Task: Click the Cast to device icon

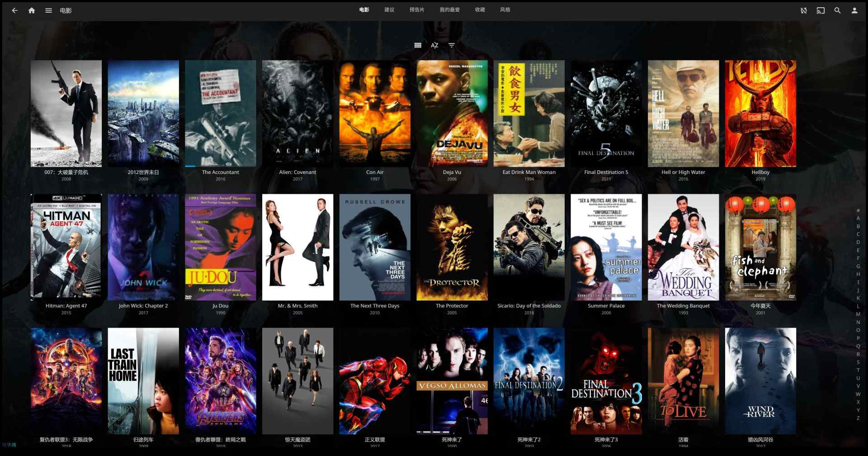Action: (821, 10)
